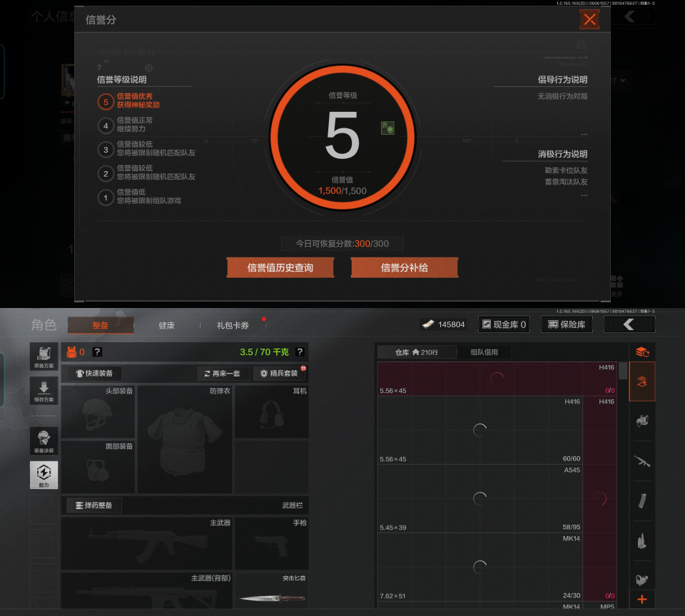
Task: Select the 主武器(背部) back weapon slot
Action: [x=146, y=590]
